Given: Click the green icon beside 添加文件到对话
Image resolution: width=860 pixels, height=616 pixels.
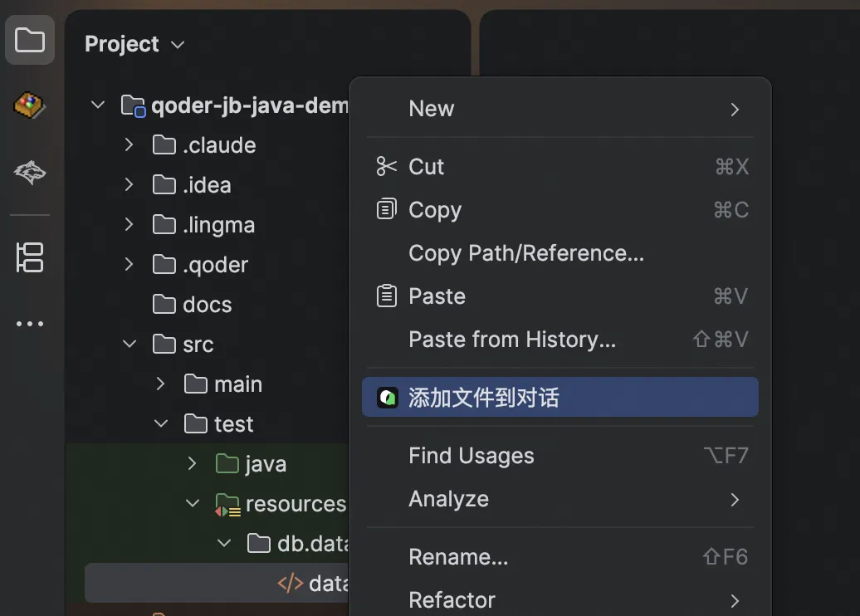Looking at the screenshot, I should click(387, 398).
